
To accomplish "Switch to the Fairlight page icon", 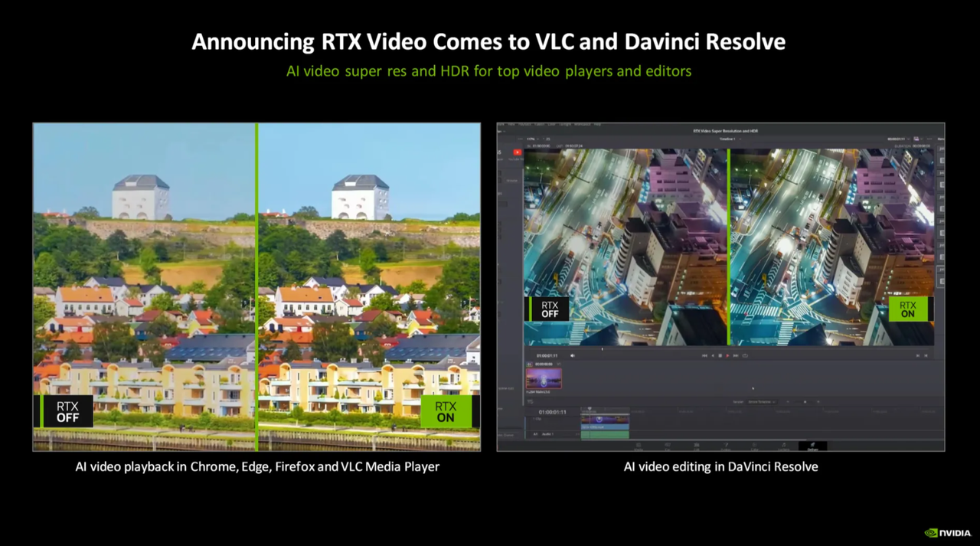I will 783,445.
